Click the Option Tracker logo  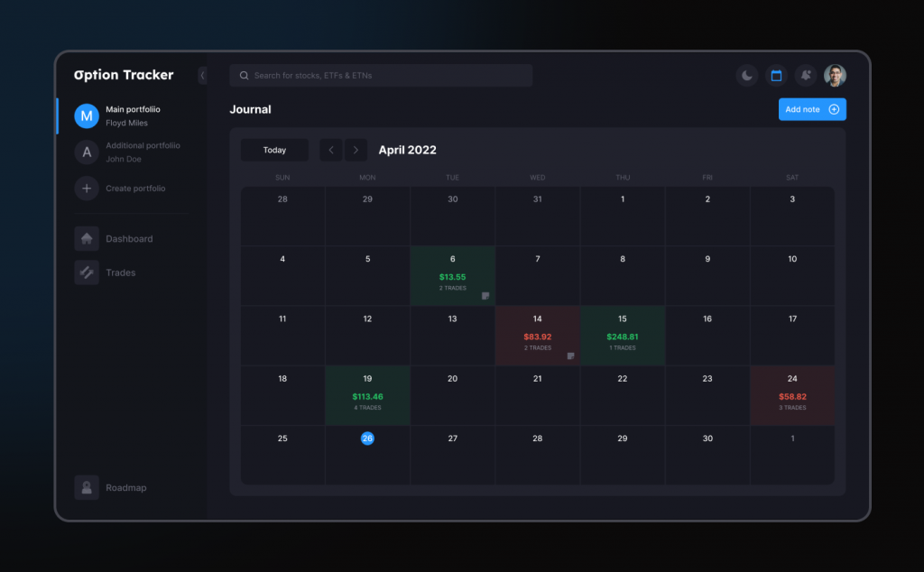[124, 75]
